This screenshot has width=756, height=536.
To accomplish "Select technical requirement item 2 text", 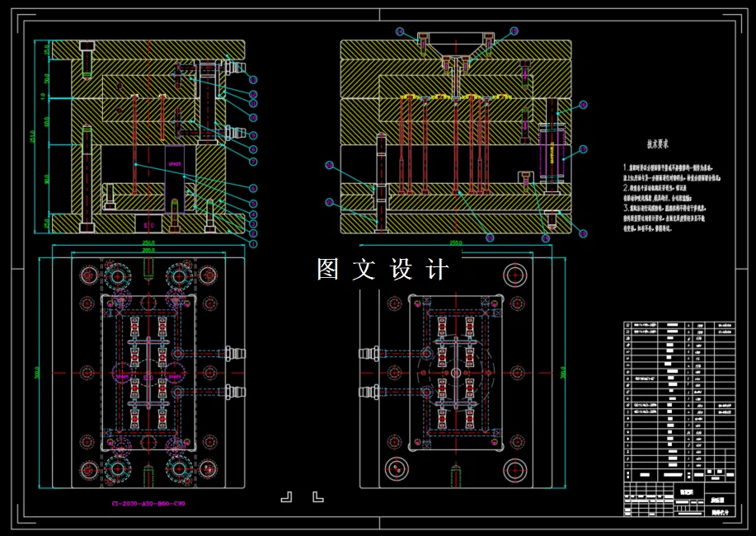I will coord(658,193).
